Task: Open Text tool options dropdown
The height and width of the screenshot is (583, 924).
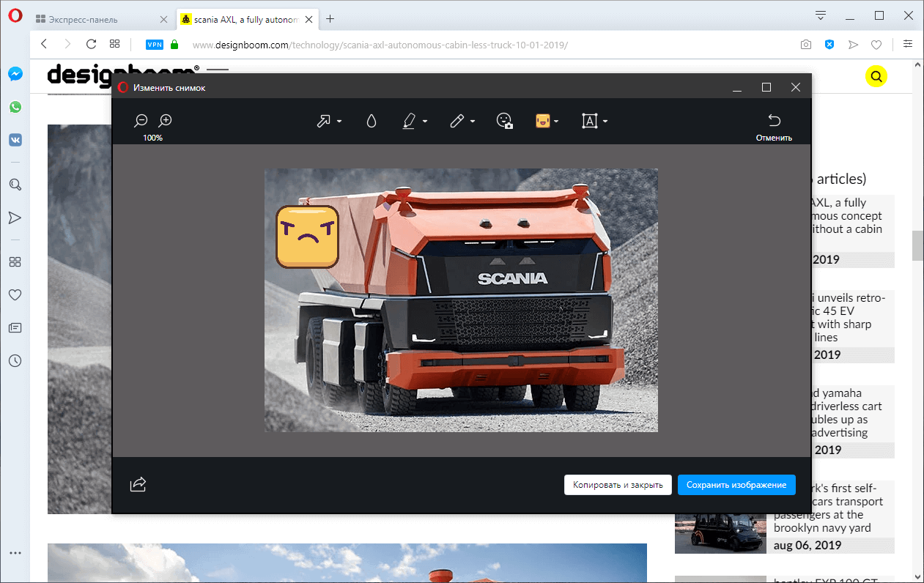Action: click(x=605, y=122)
